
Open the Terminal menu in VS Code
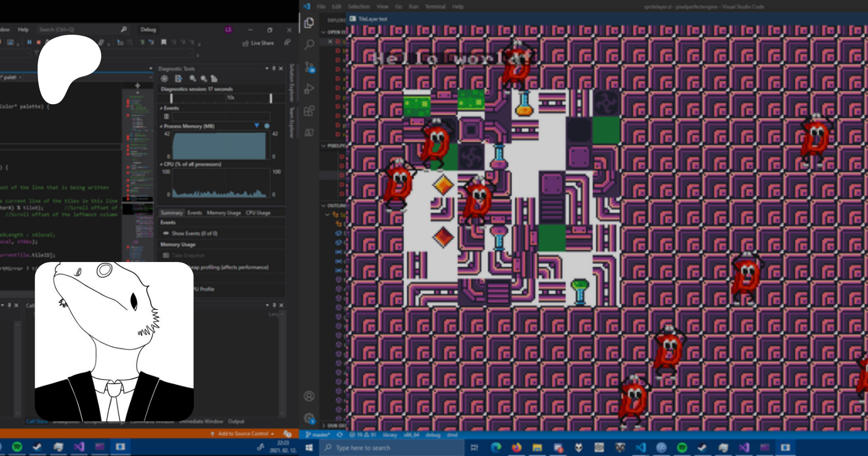[435, 7]
